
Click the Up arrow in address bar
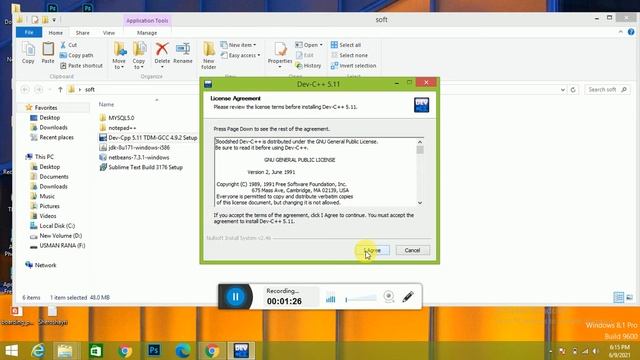60,89
